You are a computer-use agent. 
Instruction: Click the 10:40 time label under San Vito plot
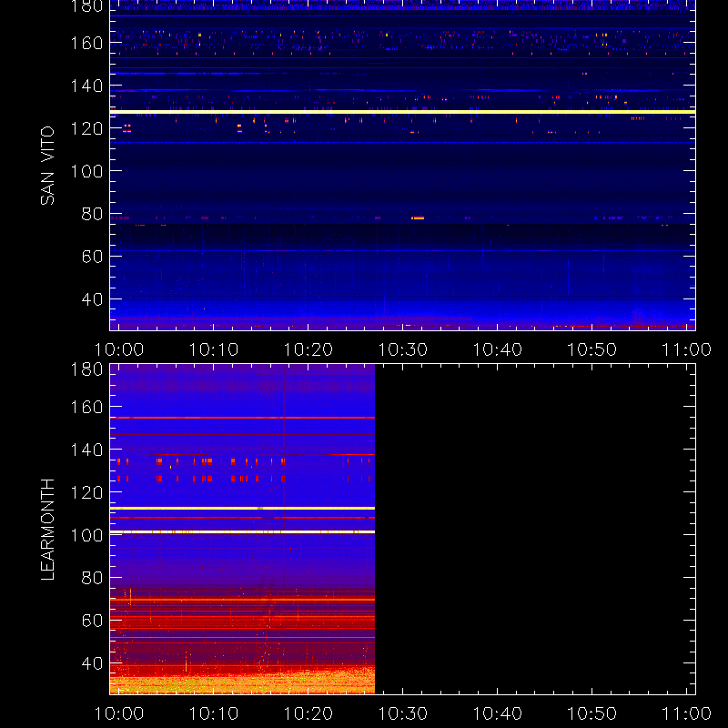click(497, 349)
